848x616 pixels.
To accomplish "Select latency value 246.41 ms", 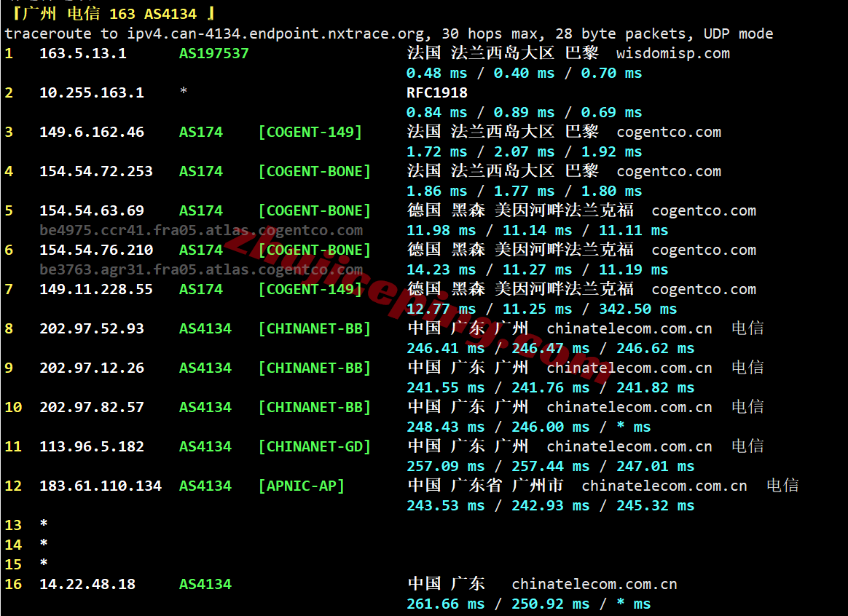I will tap(446, 349).
